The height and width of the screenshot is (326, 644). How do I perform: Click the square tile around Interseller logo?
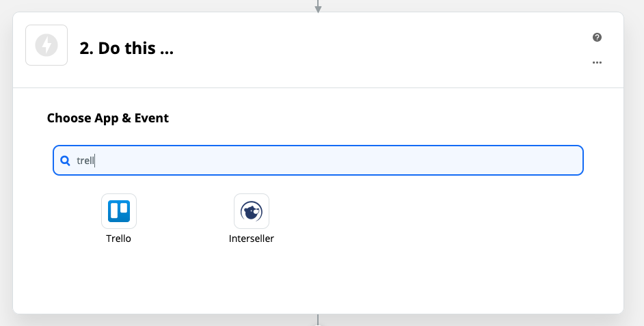(x=252, y=211)
